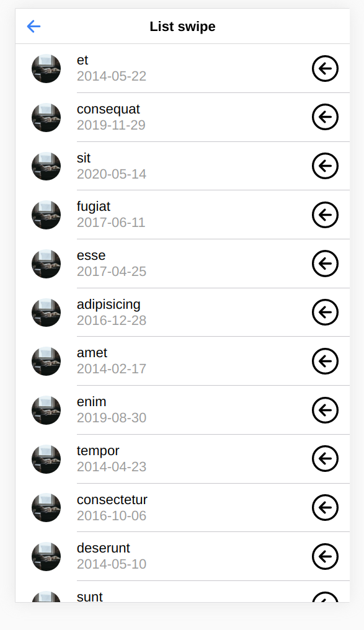Click circled arrow icon beside 'consequat'
Image resolution: width=364 pixels, height=630 pixels.
pos(325,117)
